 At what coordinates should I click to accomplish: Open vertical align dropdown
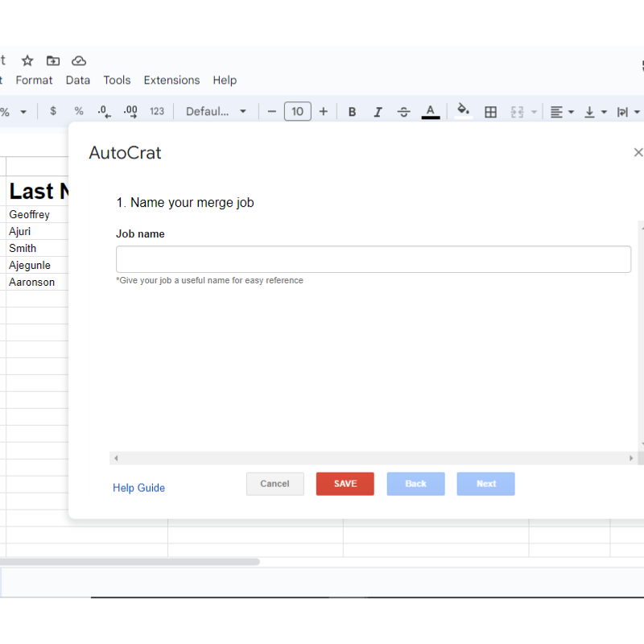pyautogui.click(x=595, y=112)
